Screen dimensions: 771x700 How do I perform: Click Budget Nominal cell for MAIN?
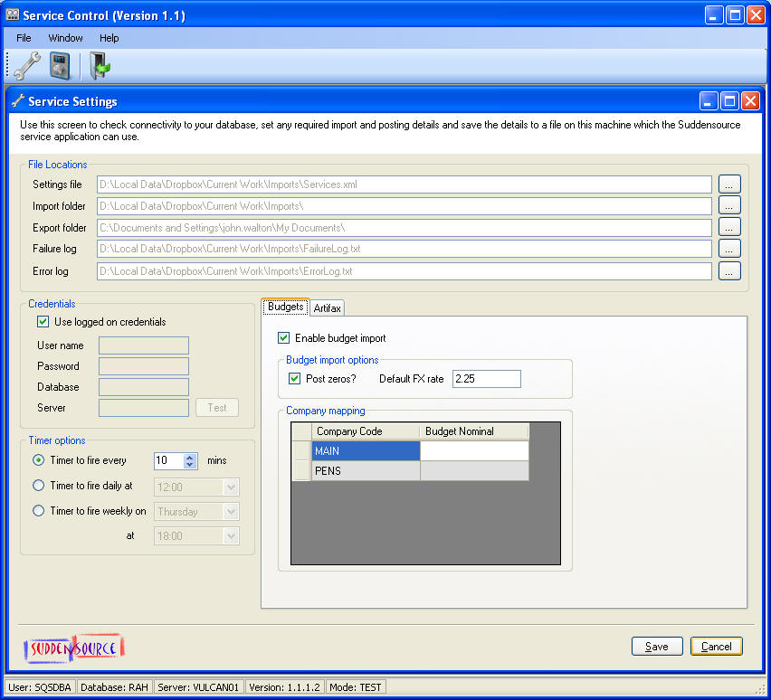(x=474, y=450)
